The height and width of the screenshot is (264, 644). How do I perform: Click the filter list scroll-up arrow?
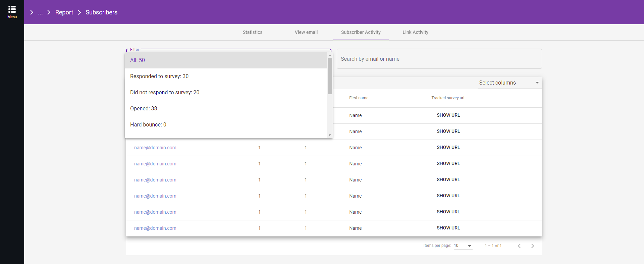[x=330, y=55]
